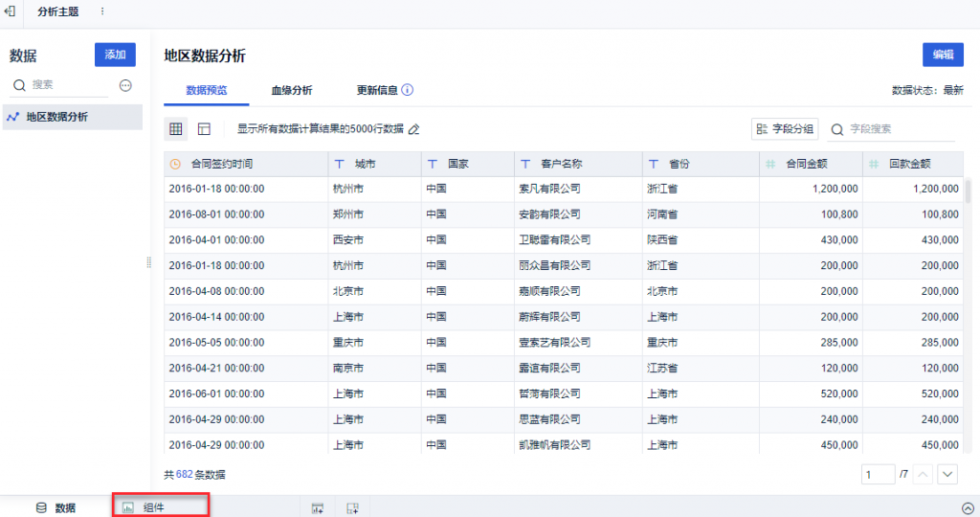Screen dimensions: 980x517
Task: Switch to the 数据预览 tab
Action: [x=207, y=90]
